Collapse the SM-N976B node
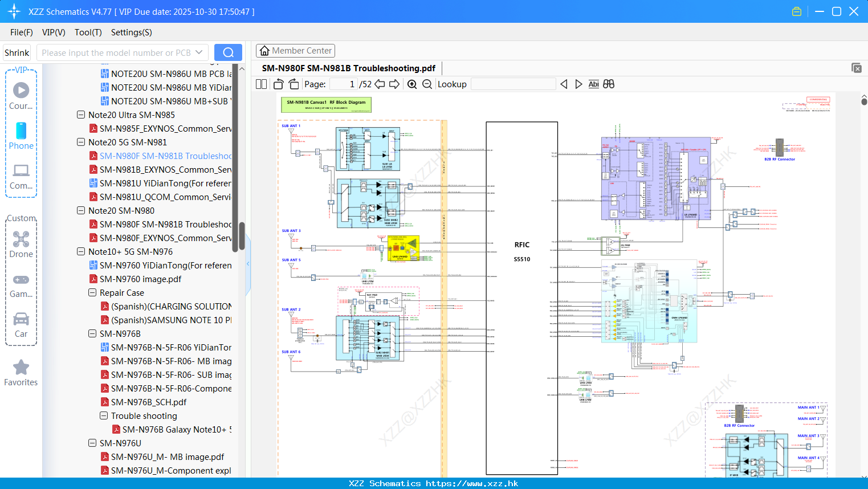This screenshot has height=489, width=868. [x=92, y=333]
